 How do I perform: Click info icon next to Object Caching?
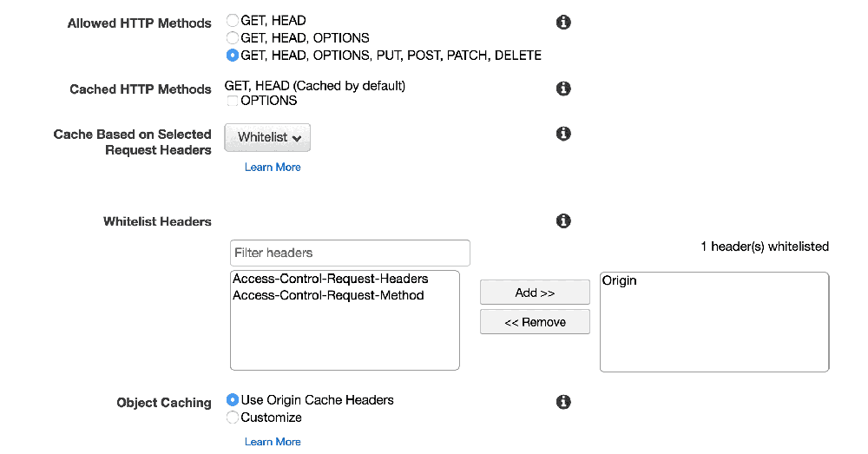point(563,402)
